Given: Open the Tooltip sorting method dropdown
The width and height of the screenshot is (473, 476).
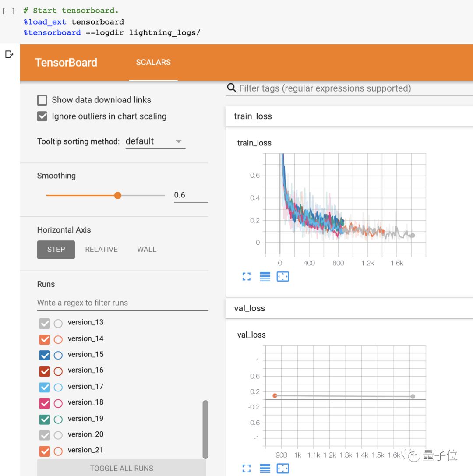Looking at the screenshot, I should pos(155,141).
